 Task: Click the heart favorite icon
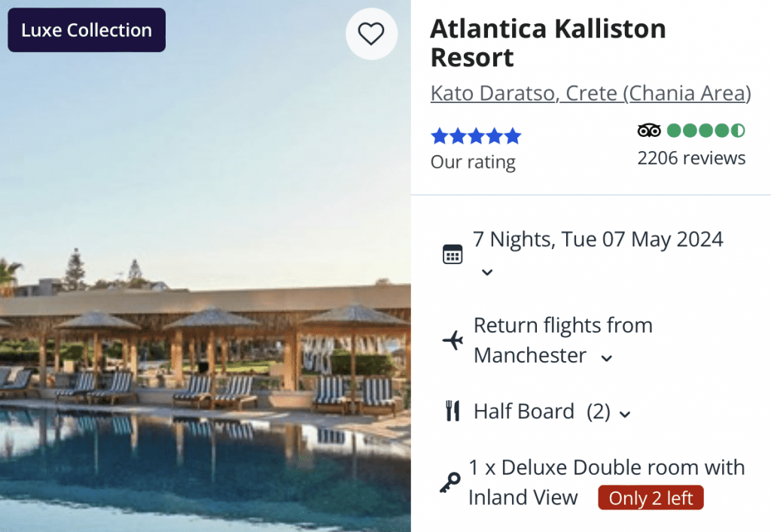(370, 34)
